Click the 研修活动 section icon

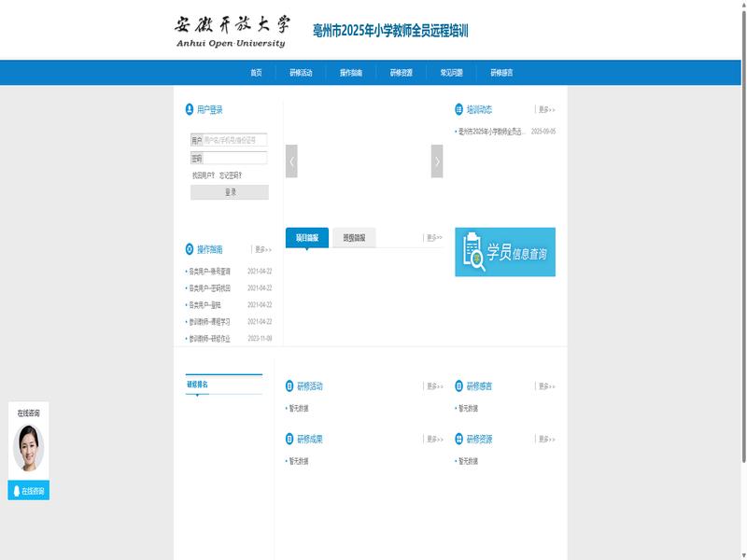pyautogui.click(x=289, y=385)
